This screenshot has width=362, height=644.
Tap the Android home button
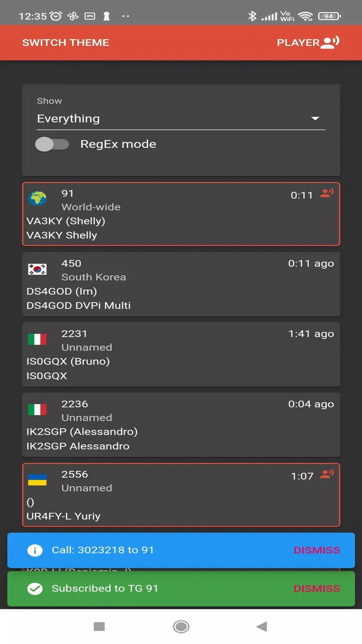coord(181,626)
